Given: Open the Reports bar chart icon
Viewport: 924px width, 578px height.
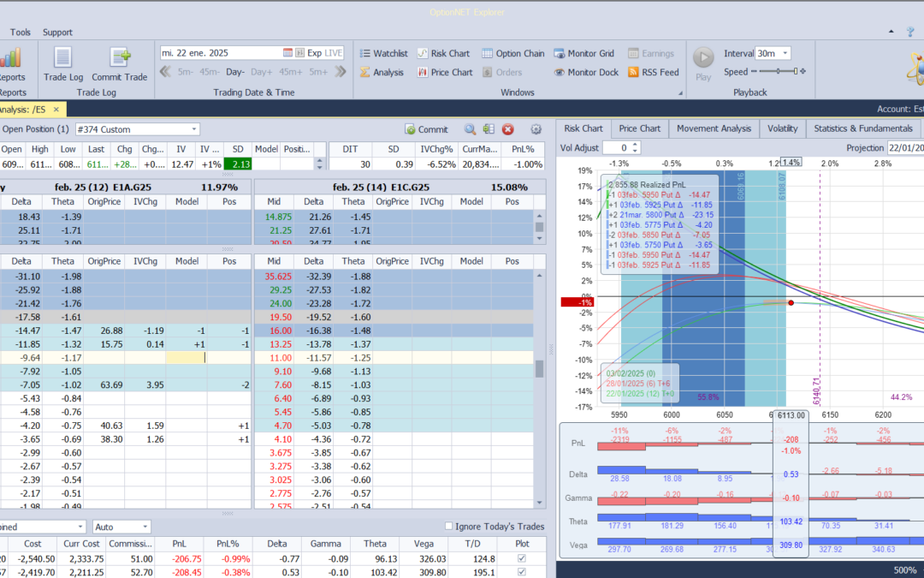Looking at the screenshot, I should pos(10,58).
